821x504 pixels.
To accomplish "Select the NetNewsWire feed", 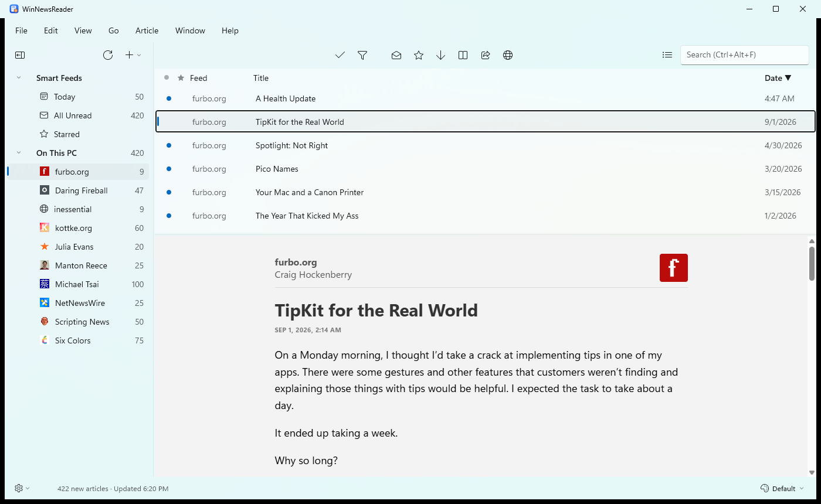I will click(78, 303).
